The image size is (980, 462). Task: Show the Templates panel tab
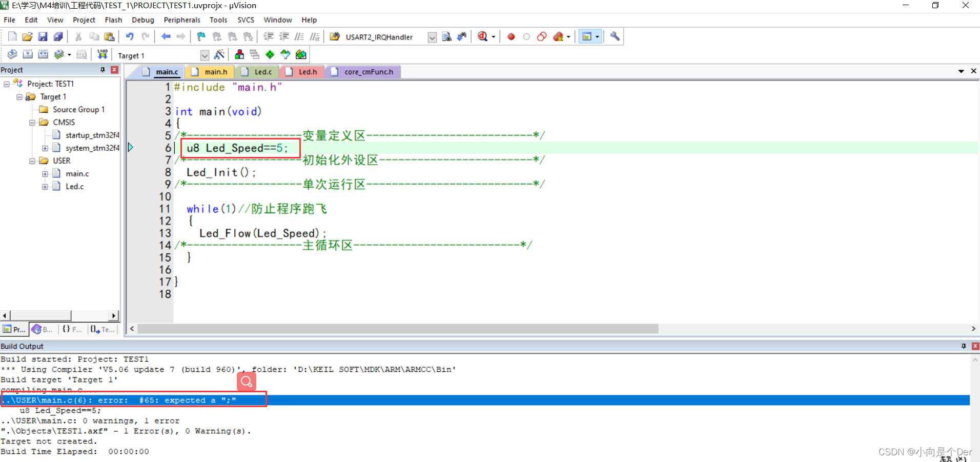tap(103, 329)
